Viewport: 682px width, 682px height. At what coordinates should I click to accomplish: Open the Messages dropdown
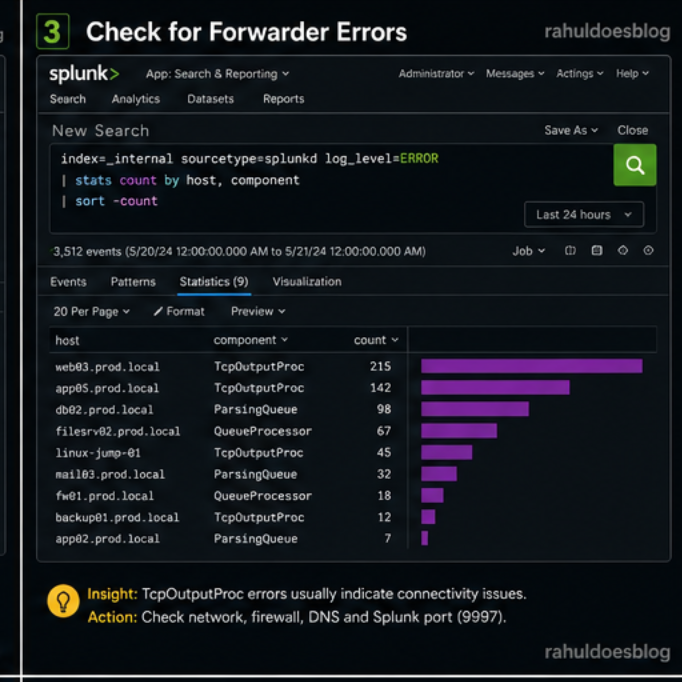click(515, 74)
